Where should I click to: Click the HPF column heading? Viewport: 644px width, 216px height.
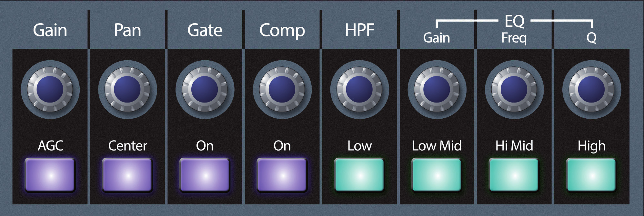(x=359, y=30)
